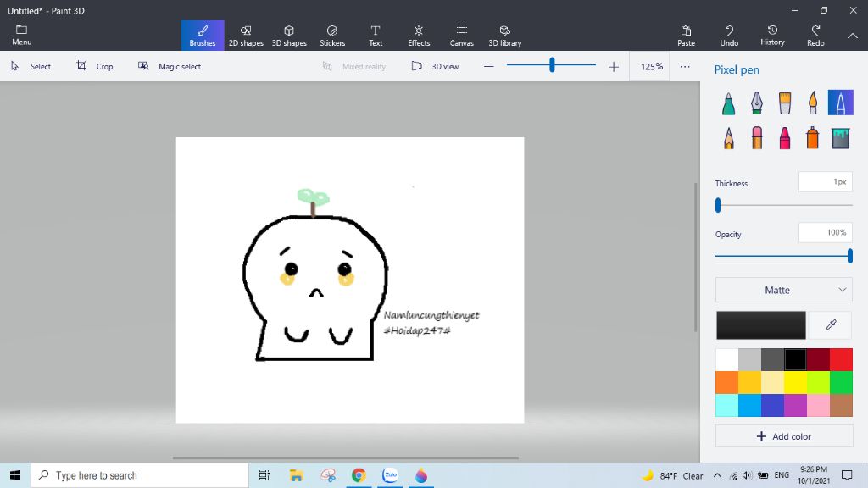
Task: Click the Add color button
Action: [x=784, y=436]
